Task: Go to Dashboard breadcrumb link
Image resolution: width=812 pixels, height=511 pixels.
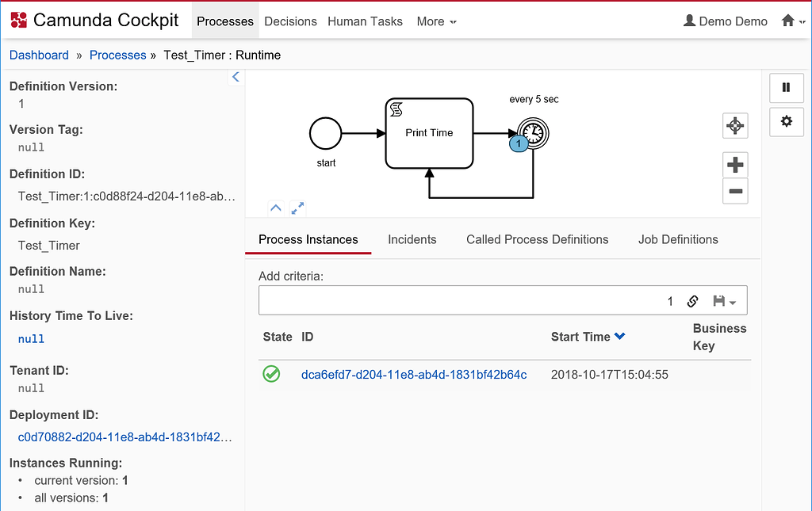Action: tap(39, 55)
